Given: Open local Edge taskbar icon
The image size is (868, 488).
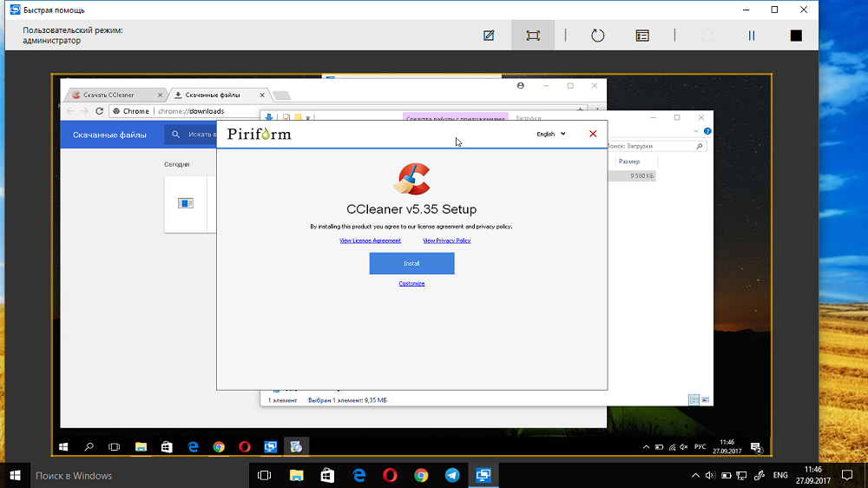Looking at the screenshot, I should (359, 475).
